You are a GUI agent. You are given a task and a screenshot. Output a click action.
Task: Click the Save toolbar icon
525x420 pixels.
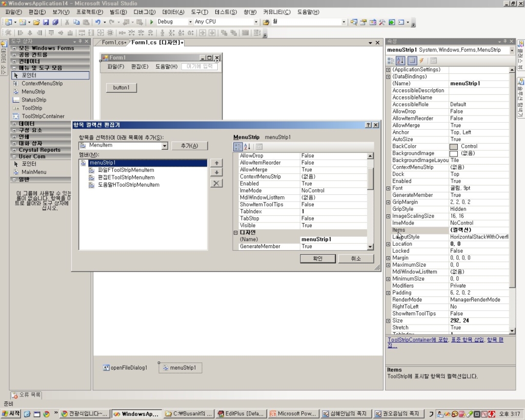tap(46, 23)
